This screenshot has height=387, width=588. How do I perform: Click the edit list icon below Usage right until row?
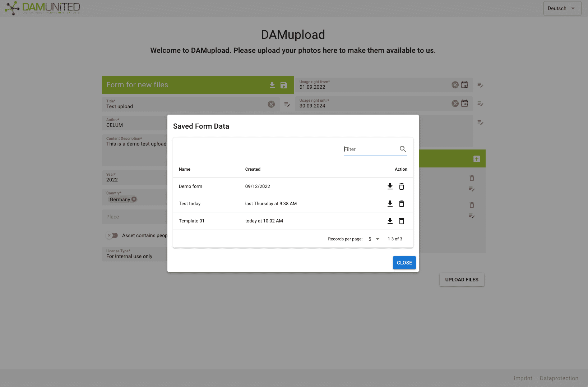click(x=480, y=122)
